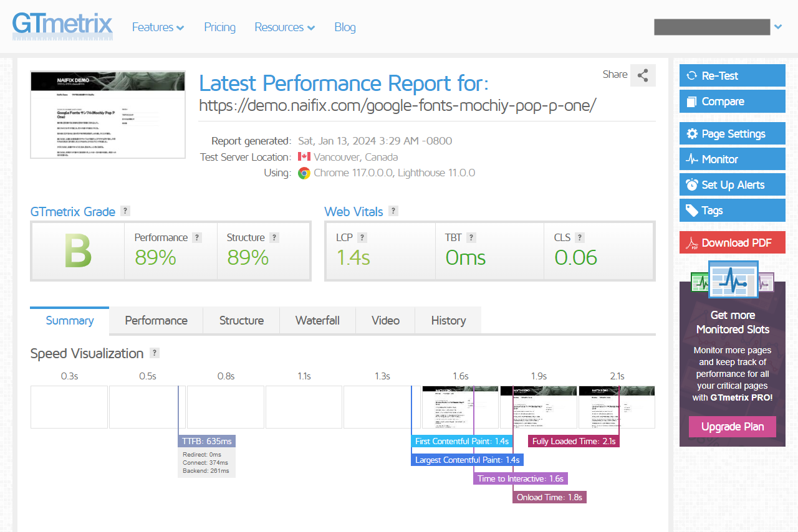Image resolution: width=798 pixels, height=532 pixels.
Task: Download the PDF report
Action: point(733,242)
